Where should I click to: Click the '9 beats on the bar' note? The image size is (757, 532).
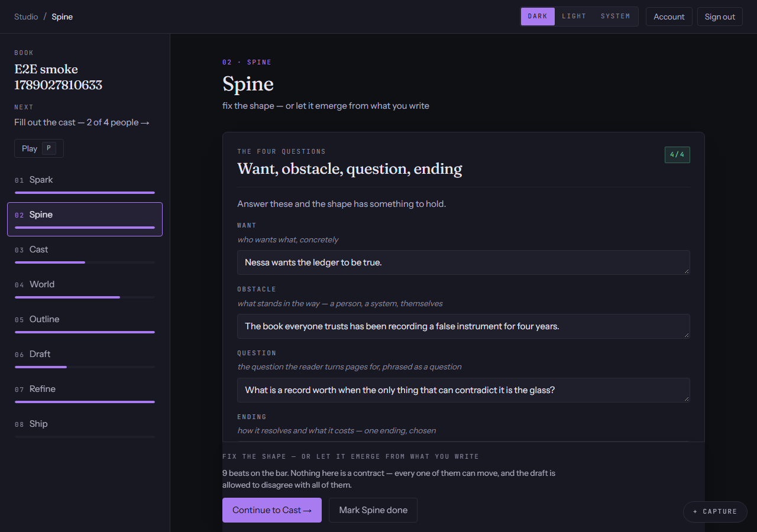pos(389,479)
